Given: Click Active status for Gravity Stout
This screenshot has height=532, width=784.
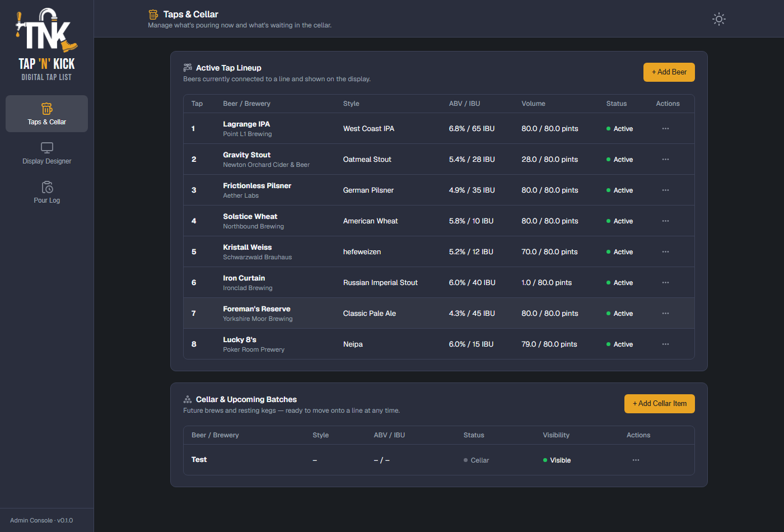Looking at the screenshot, I should pyautogui.click(x=619, y=160).
